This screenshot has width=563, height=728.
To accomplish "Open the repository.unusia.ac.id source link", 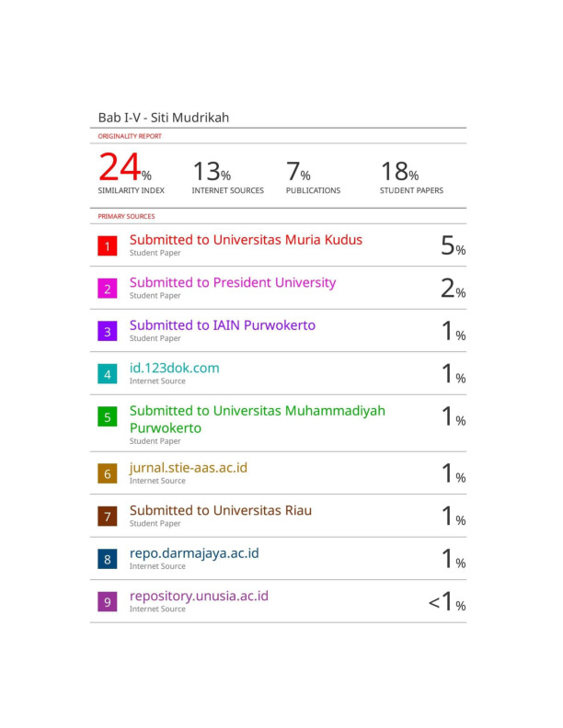I will (x=199, y=597).
